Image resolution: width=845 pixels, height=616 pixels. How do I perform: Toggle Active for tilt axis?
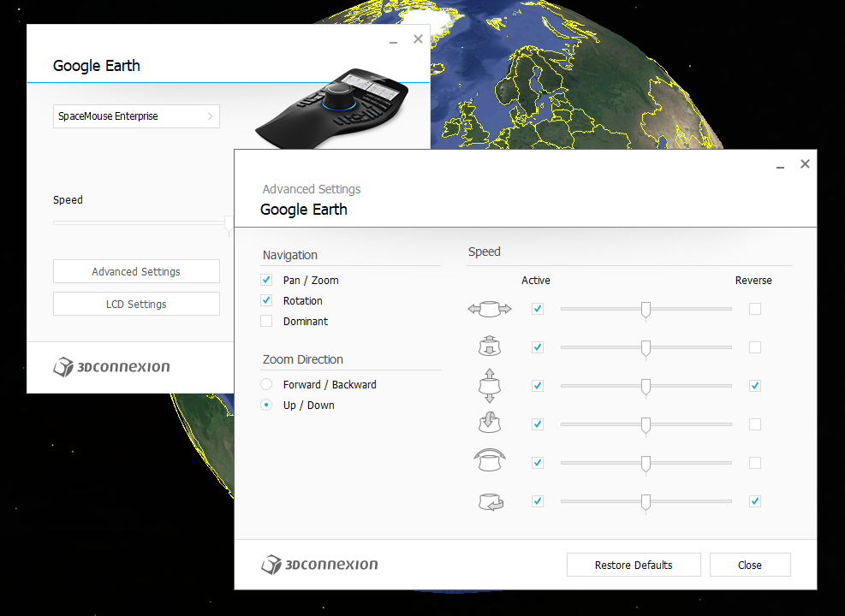(538, 424)
